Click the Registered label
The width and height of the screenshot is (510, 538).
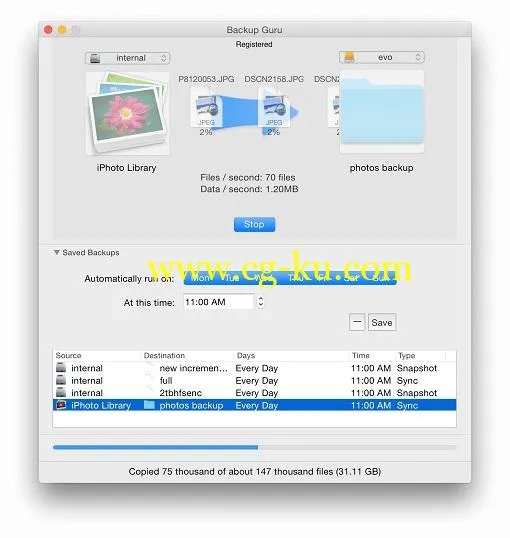254,44
